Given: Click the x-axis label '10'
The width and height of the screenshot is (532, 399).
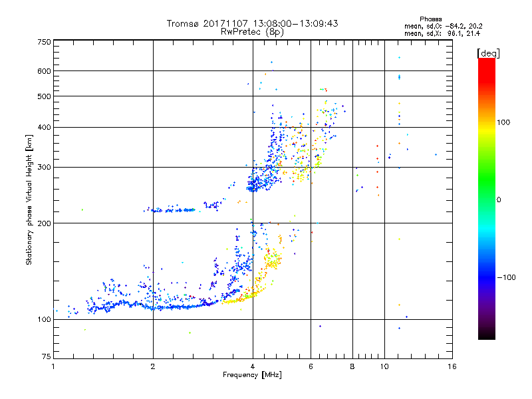Looking at the screenshot, I should 384,366.
